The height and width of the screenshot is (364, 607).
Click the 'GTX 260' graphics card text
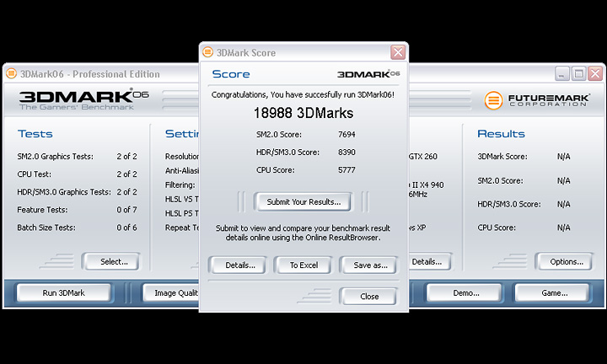(x=423, y=156)
